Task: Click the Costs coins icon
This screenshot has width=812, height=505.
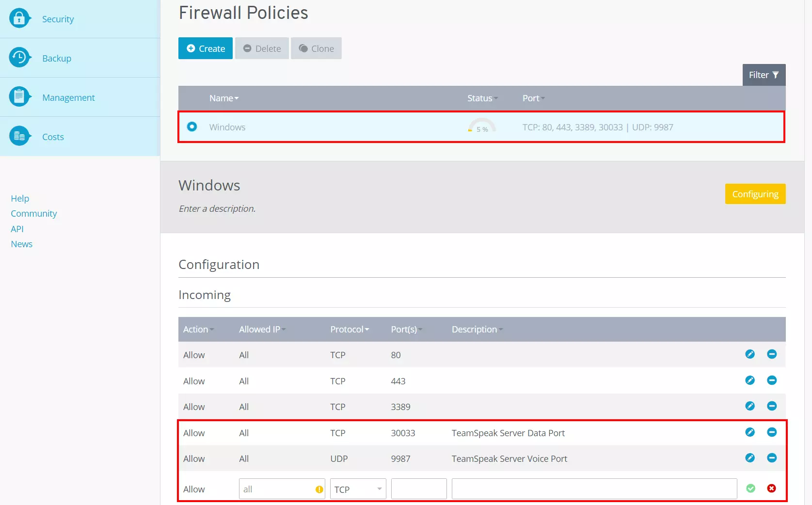Action: [19, 136]
